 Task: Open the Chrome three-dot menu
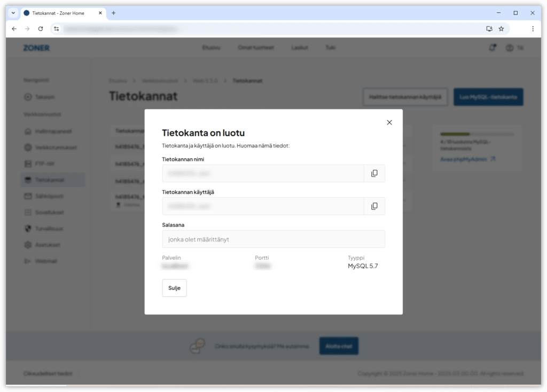click(533, 29)
